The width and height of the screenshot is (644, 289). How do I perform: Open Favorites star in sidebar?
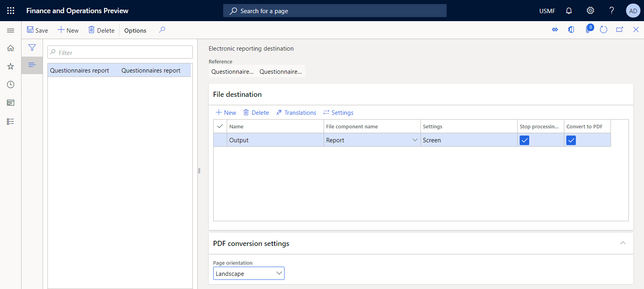(11, 66)
